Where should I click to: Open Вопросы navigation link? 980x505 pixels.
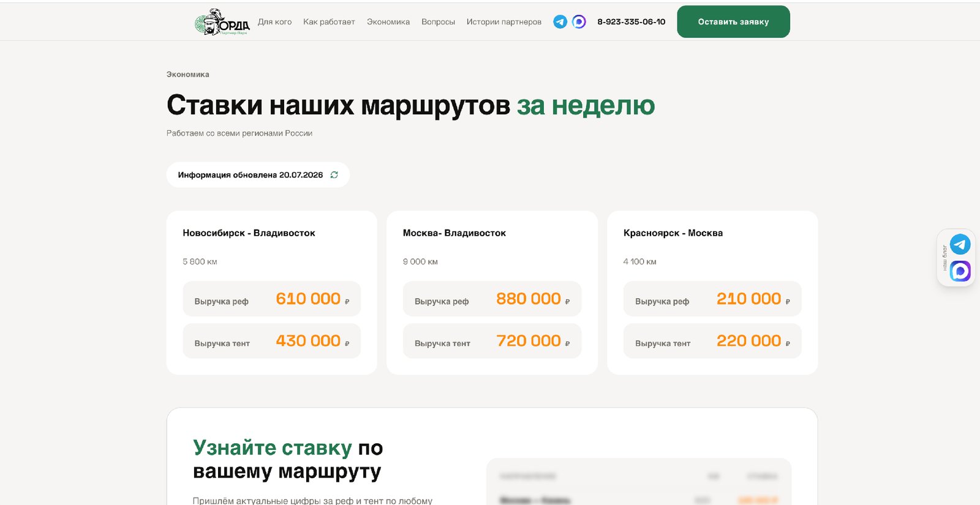(x=438, y=22)
